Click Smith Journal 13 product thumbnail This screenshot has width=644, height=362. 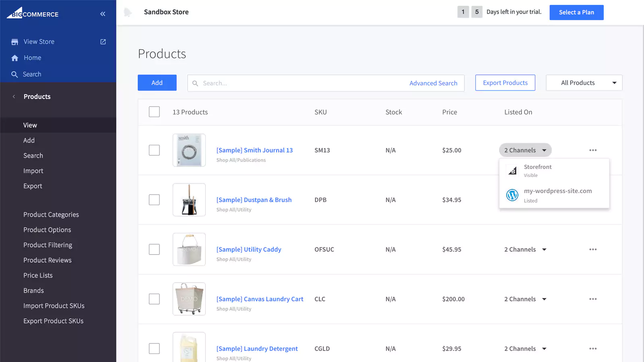coord(189,150)
